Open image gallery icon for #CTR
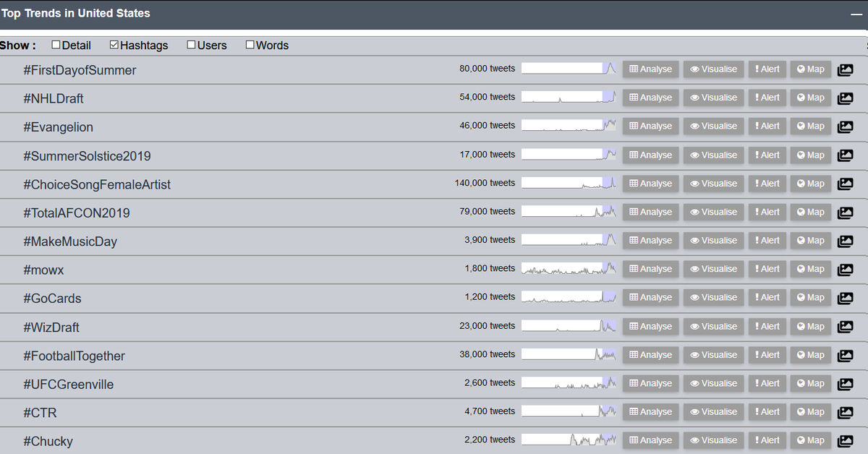 845,413
